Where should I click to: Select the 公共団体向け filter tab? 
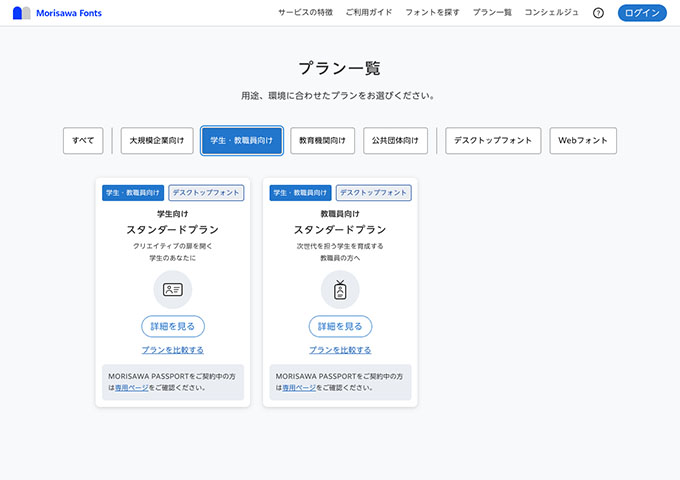coord(395,140)
